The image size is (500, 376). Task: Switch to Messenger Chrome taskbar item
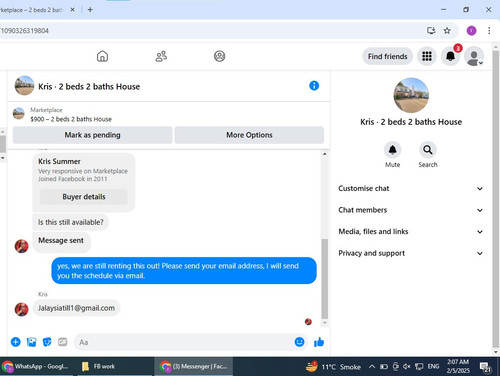(x=194, y=366)
